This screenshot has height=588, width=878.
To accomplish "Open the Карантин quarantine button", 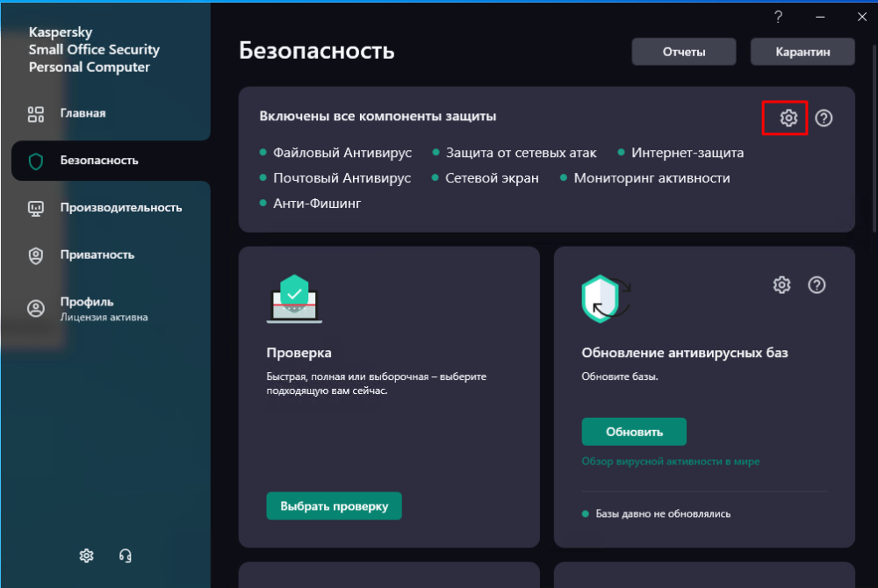I will tap(802, 52).
